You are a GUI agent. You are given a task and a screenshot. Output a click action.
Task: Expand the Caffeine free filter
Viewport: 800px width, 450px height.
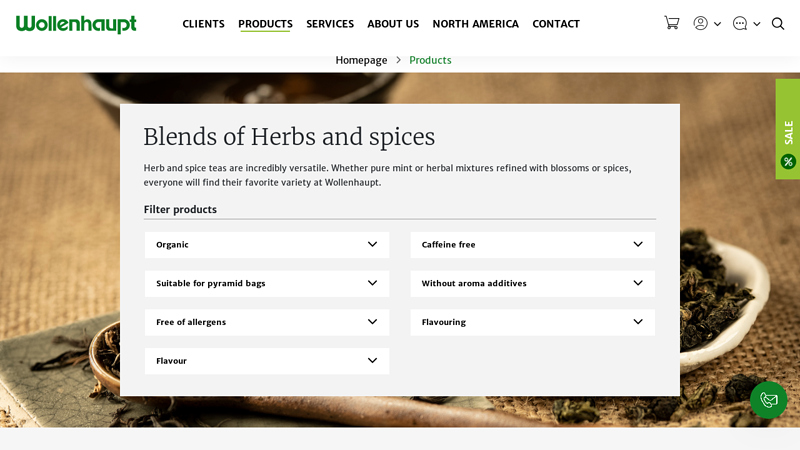point(533,245)
